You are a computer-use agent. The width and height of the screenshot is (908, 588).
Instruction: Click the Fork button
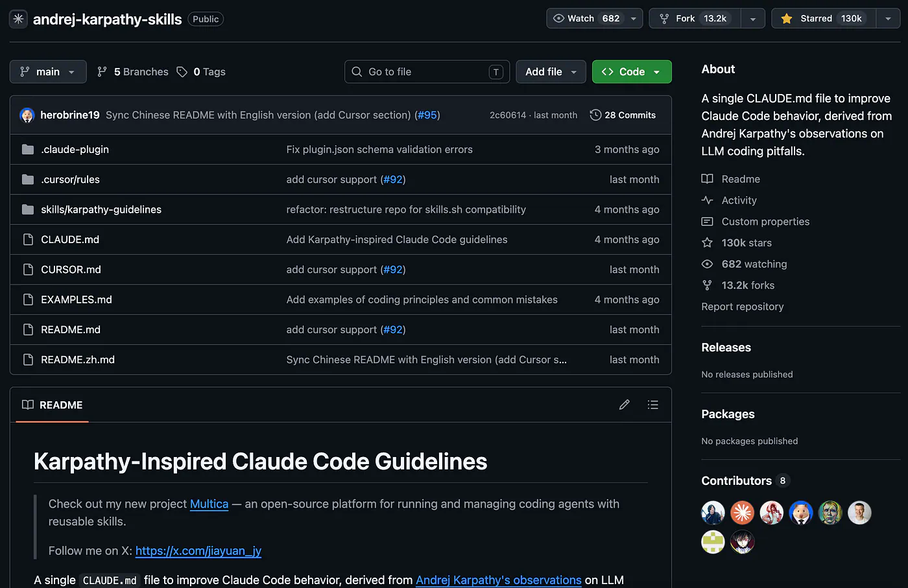point(695,19)
